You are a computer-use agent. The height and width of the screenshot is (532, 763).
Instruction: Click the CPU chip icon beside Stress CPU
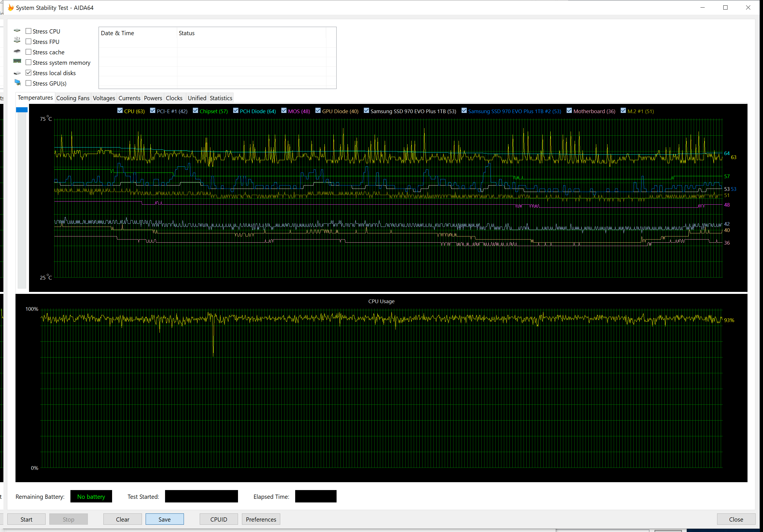[x=17, y=31]
